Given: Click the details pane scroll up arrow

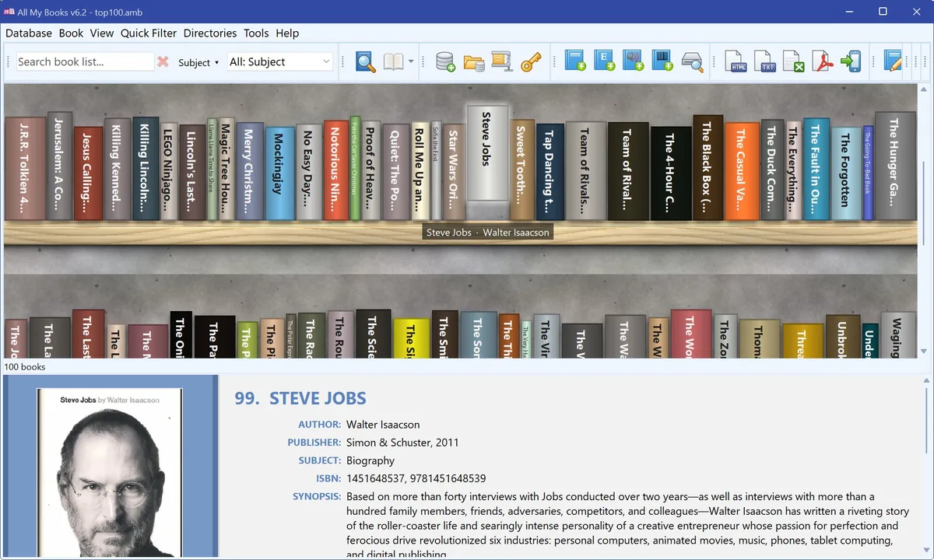Looking at the screenshot, I should (x=925, y=382).
